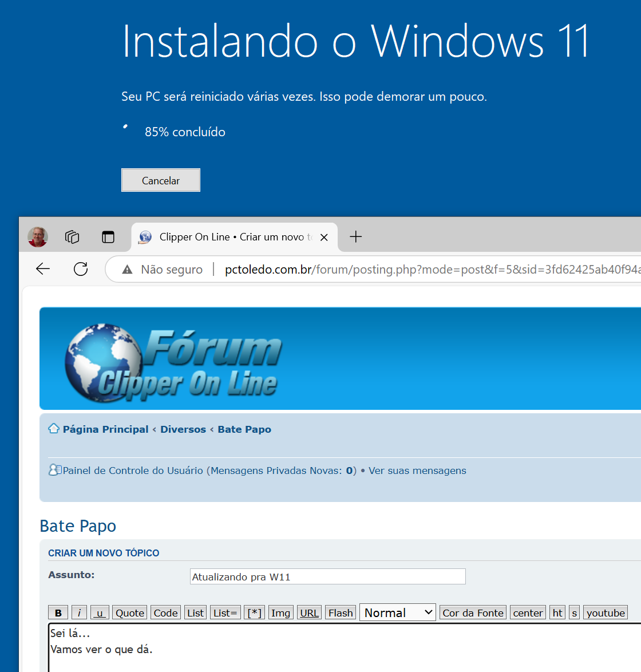Apply italic formatting with i button
Screen dimensions: 641x672
80,613
